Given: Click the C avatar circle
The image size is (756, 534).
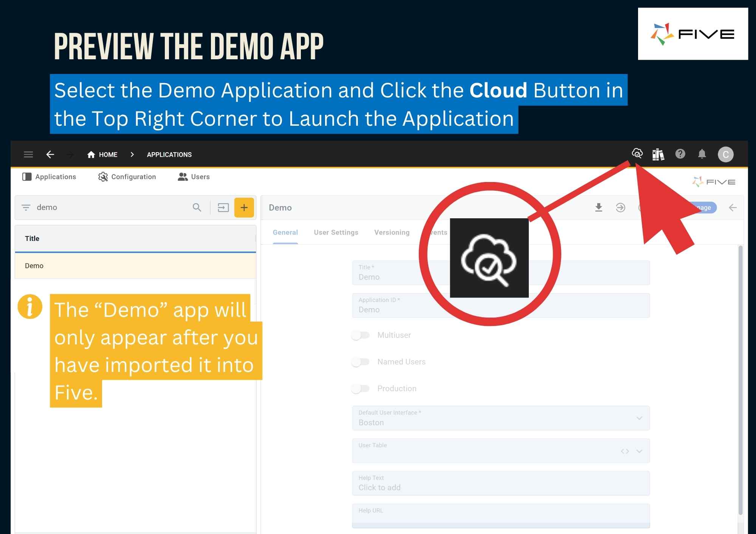Looking at the screenshot, I should [x=725, y=154].
